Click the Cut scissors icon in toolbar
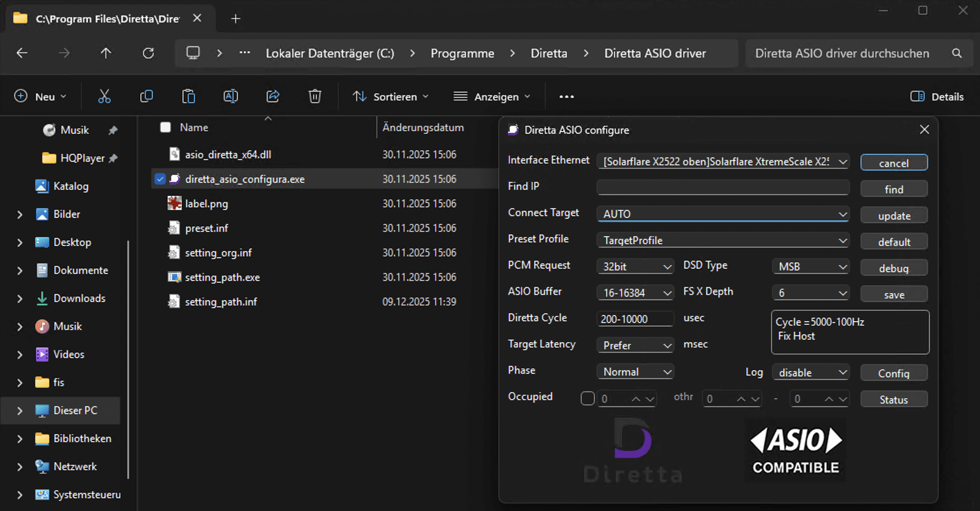This screenshot has height=511, width=980. 104,96
